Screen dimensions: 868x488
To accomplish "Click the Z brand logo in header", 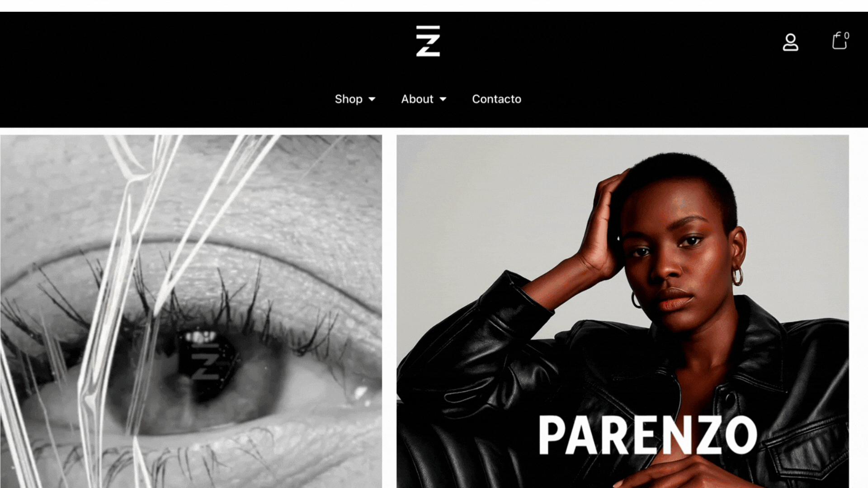I will (x=428, y=41).
